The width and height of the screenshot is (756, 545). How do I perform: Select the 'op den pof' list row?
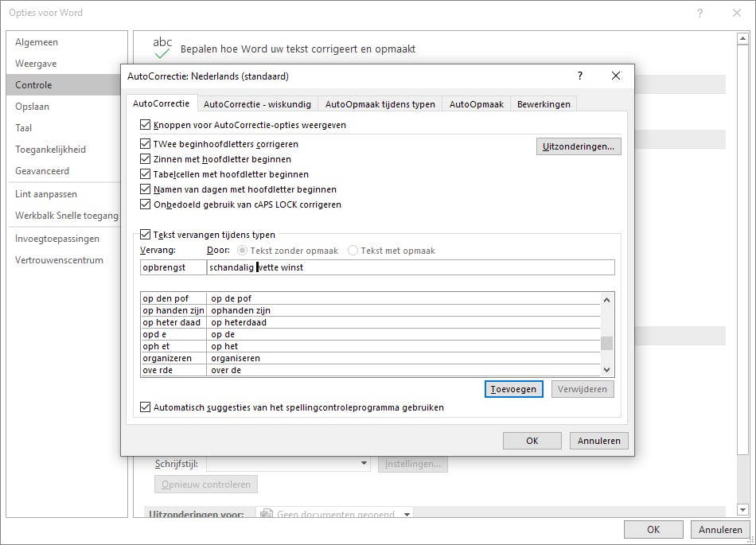[x=370, y=298]
